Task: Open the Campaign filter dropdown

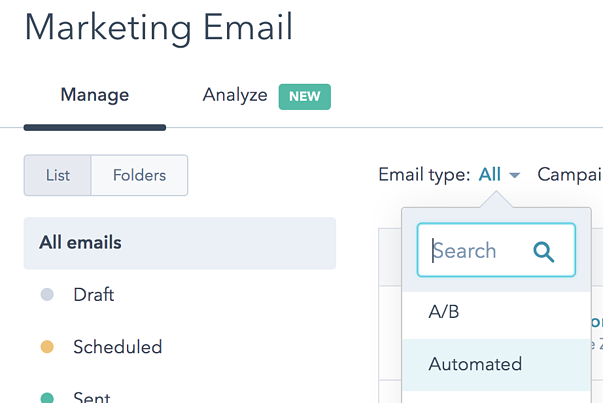Action: (x=569, y=175)
